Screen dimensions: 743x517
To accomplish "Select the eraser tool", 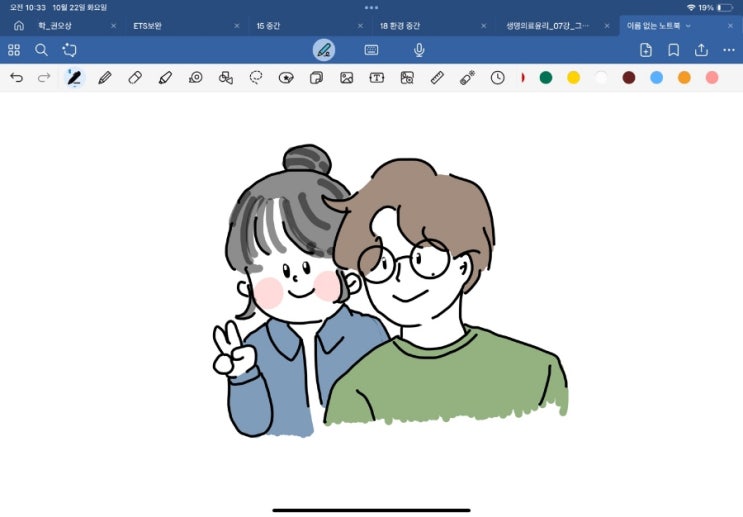I will pyautogui.click(x=135, y=78).
